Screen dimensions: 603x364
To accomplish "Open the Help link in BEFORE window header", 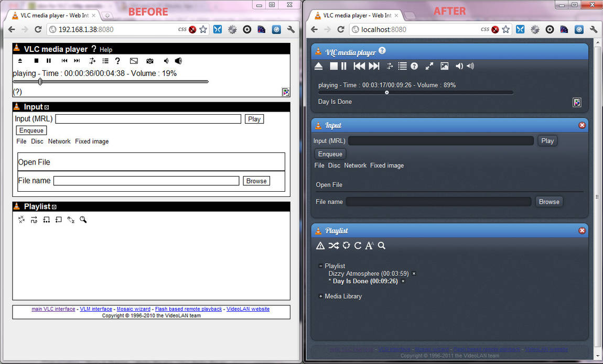I will coord(106,50).
